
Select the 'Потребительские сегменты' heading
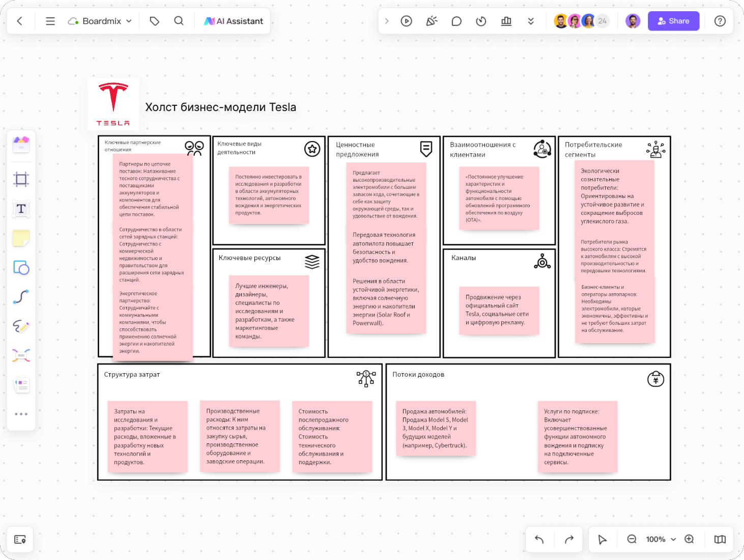pos(593,149)
